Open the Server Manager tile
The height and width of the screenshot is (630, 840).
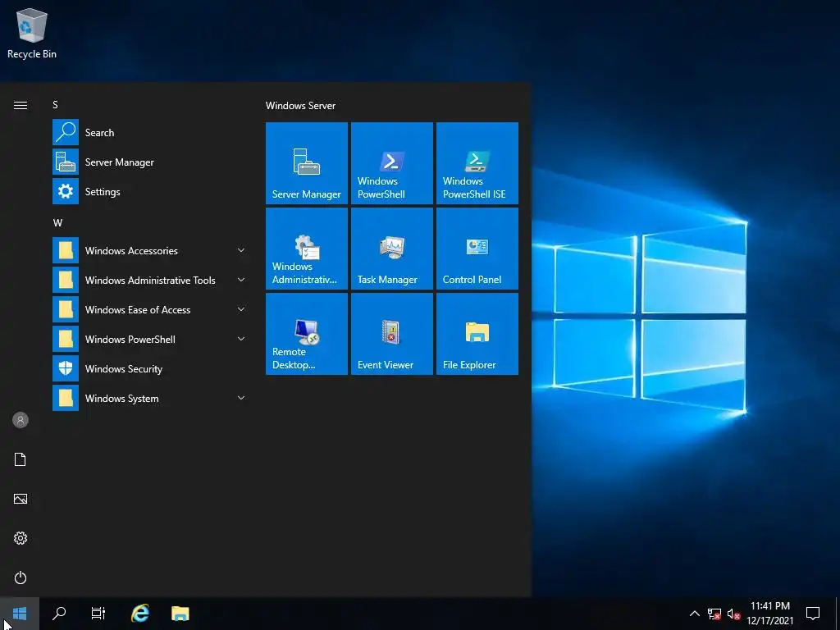tap(307, 163)
